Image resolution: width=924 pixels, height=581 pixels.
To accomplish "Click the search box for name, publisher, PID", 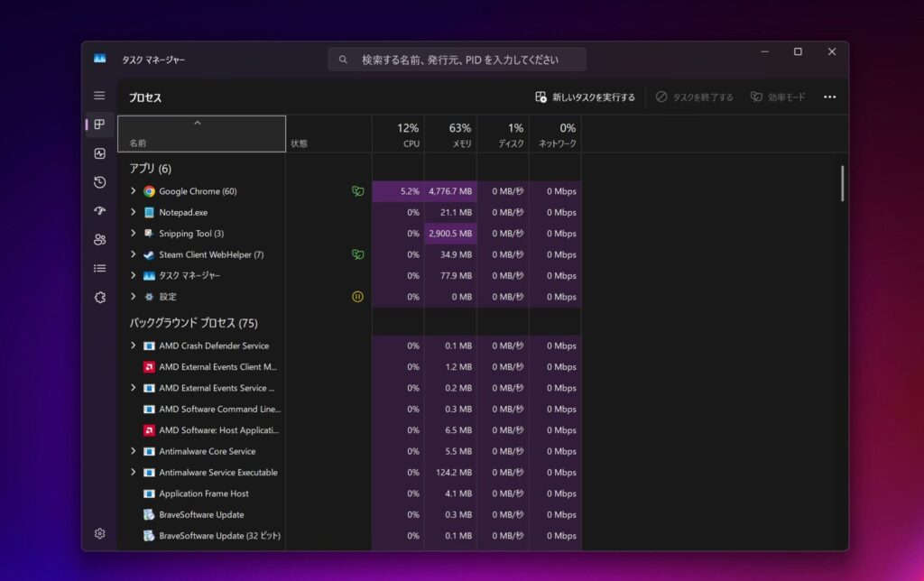I will pos(458,60).
